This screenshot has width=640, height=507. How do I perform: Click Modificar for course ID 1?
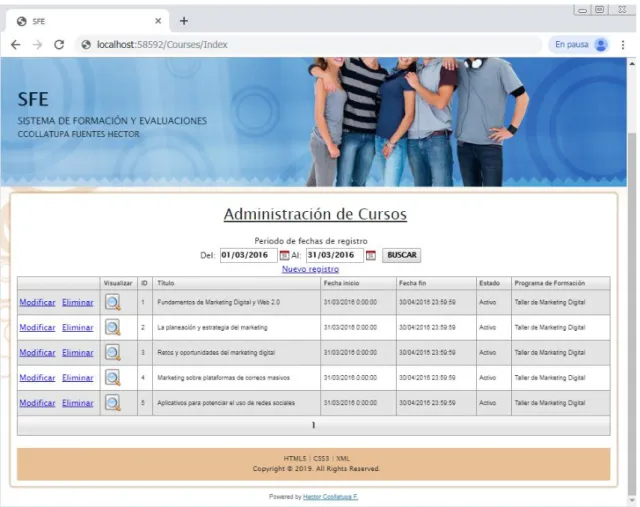(x=37, y=302)
